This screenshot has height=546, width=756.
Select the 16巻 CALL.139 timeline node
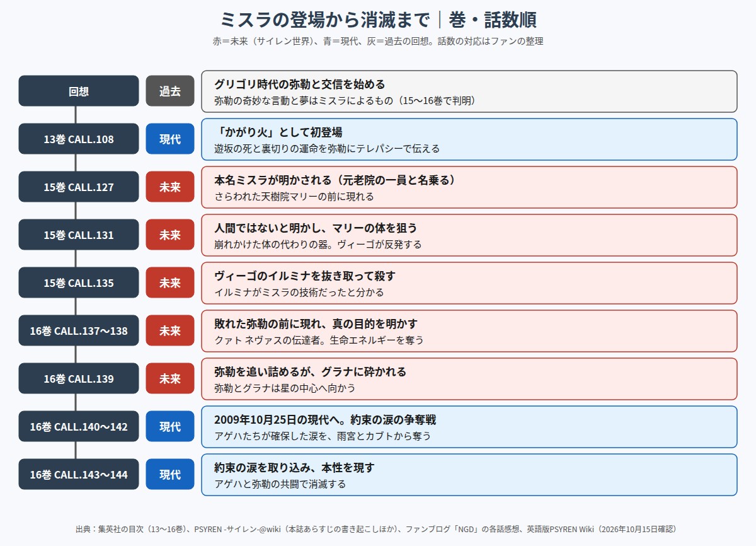coord(79,378)
